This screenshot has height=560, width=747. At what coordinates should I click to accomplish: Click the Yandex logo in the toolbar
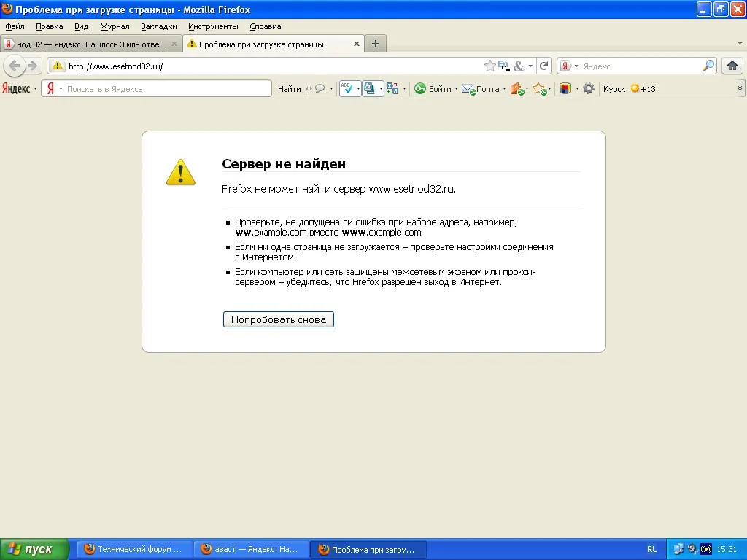16,88
